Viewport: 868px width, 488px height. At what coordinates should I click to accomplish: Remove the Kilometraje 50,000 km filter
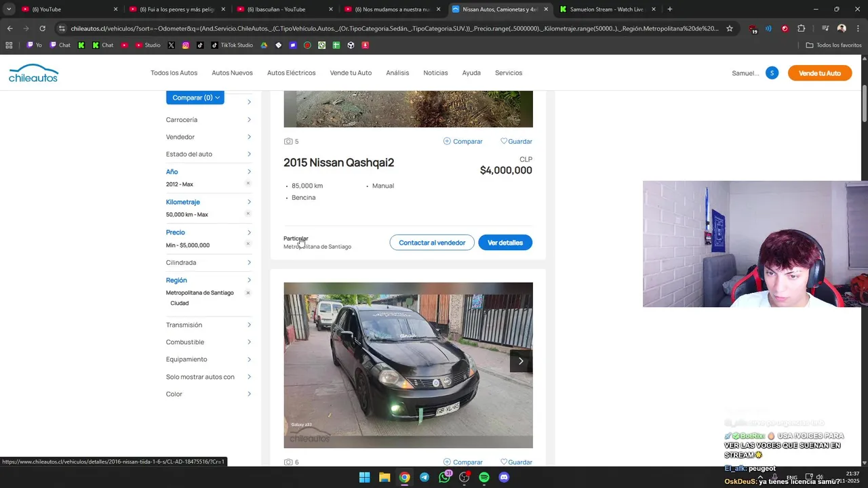(248, 213)
